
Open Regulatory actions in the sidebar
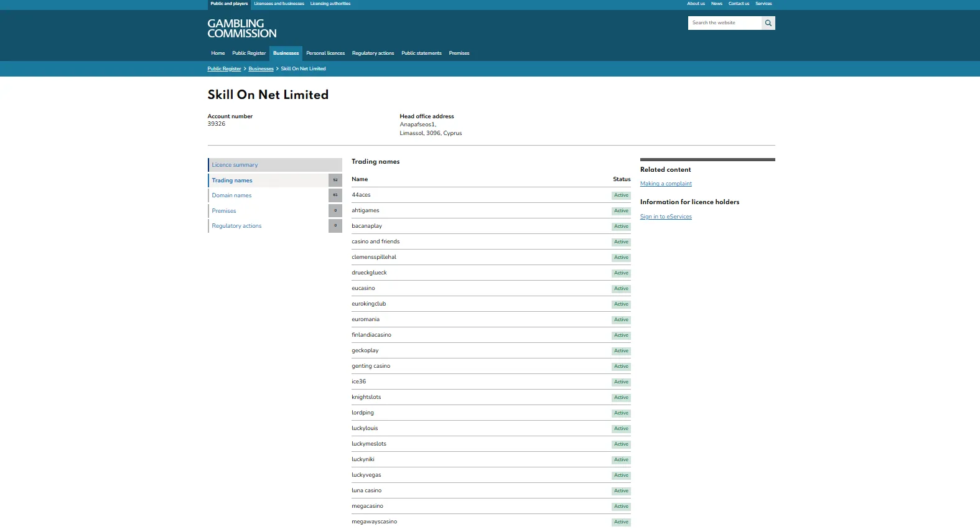268,226
